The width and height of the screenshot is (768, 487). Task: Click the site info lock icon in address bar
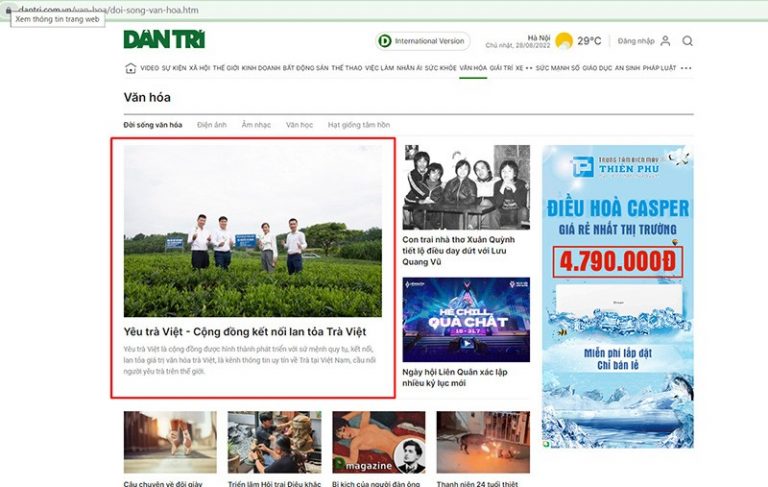[7, 10]
